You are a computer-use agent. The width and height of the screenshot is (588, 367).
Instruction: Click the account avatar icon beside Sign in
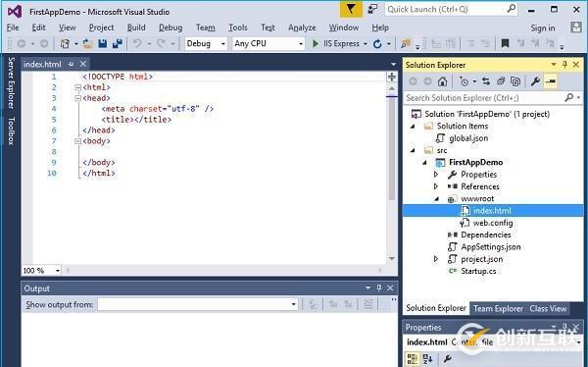575,27
